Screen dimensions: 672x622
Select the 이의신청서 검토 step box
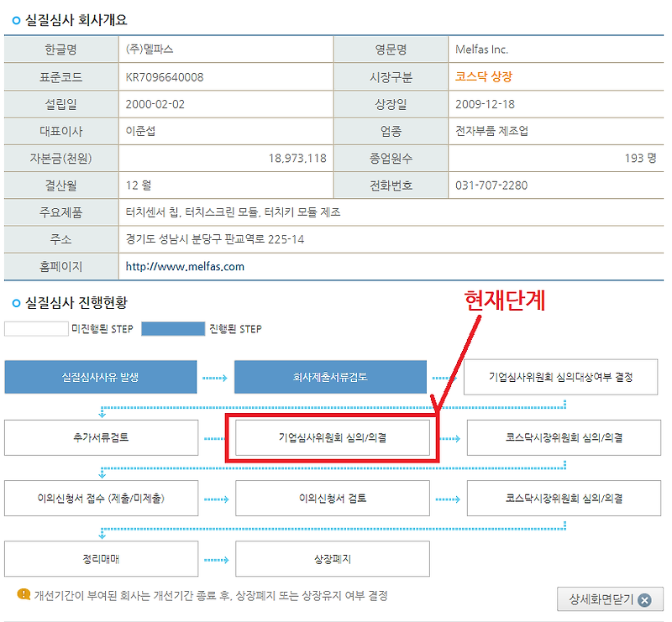pos(333,499)
